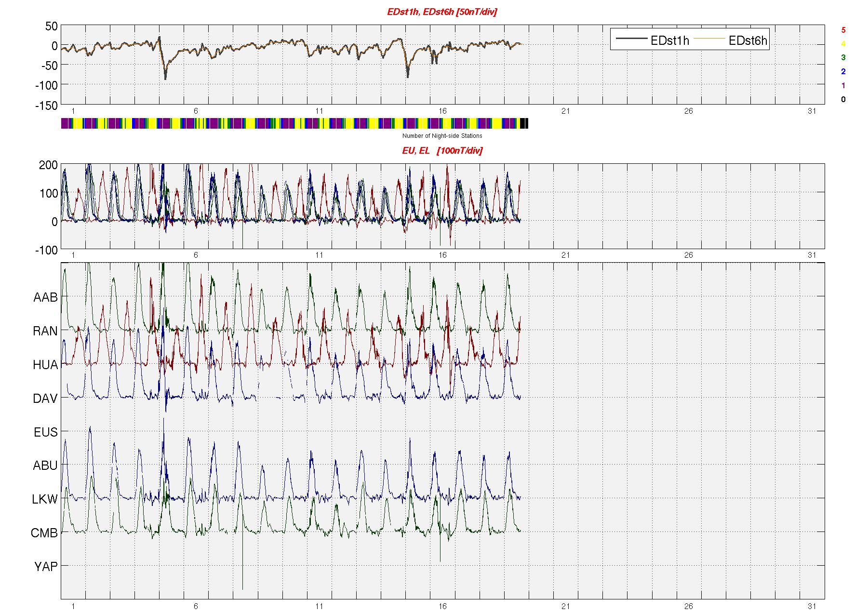
Task: Click the EU, EL plot title
Action: (x=442, y=151)
